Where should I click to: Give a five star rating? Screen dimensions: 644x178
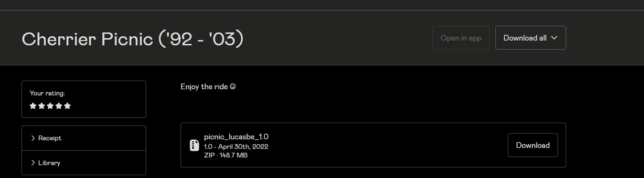pos(67,106)
